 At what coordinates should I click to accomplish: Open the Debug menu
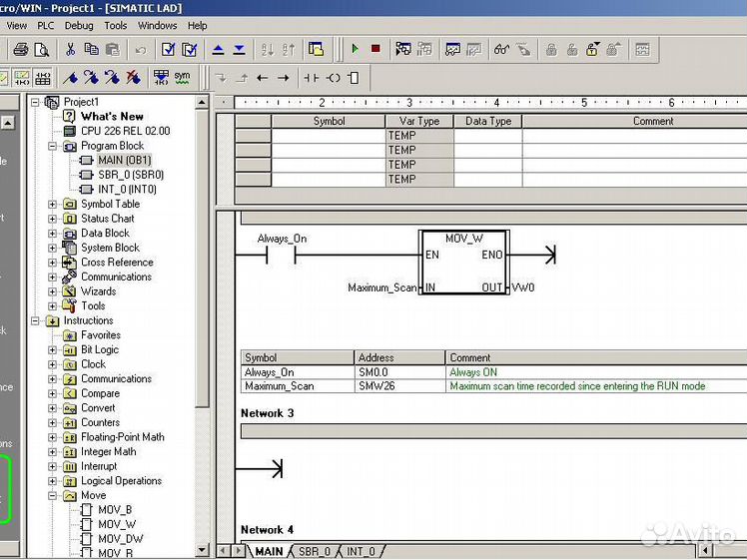pos(79,26)
